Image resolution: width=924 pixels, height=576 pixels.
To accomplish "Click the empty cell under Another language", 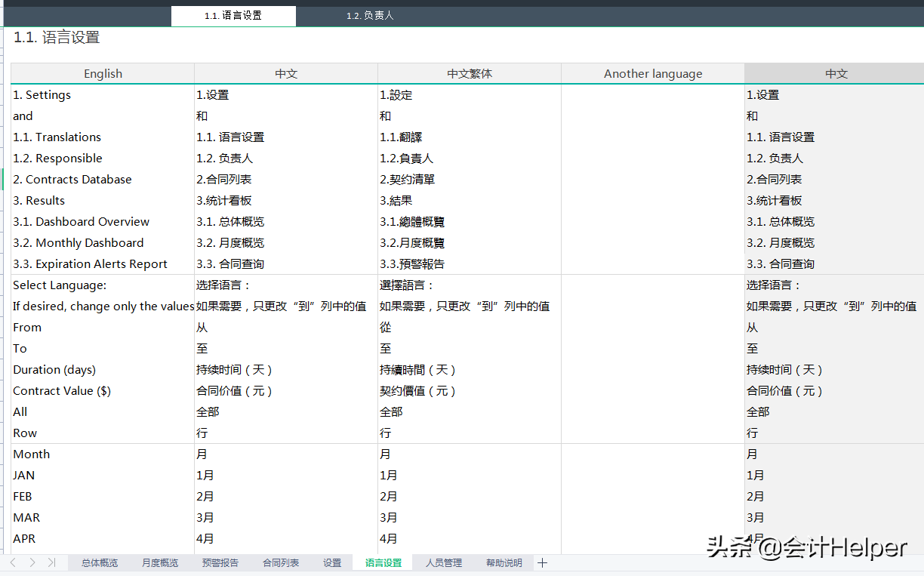I will point(652,95).
